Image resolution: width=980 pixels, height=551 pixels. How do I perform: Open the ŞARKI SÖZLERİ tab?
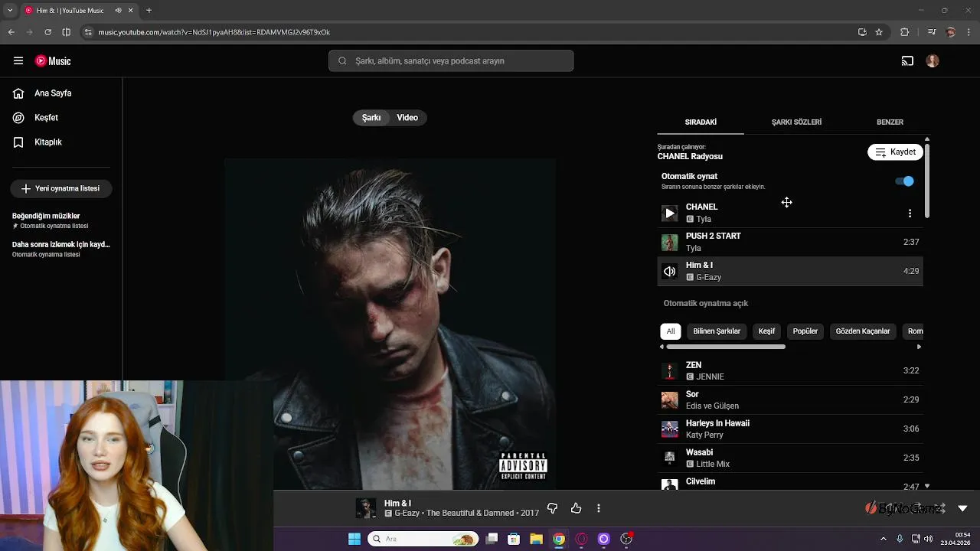point(796,122)
